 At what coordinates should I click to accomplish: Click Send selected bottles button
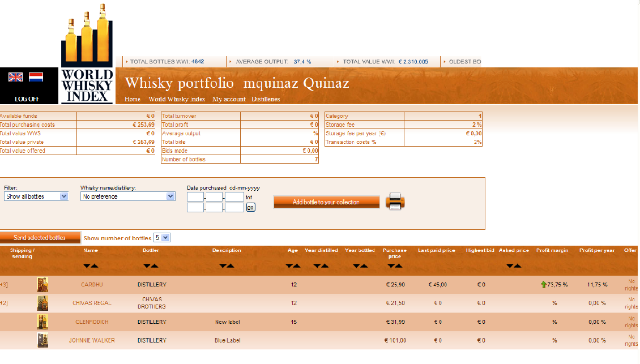tap(40, 238)
